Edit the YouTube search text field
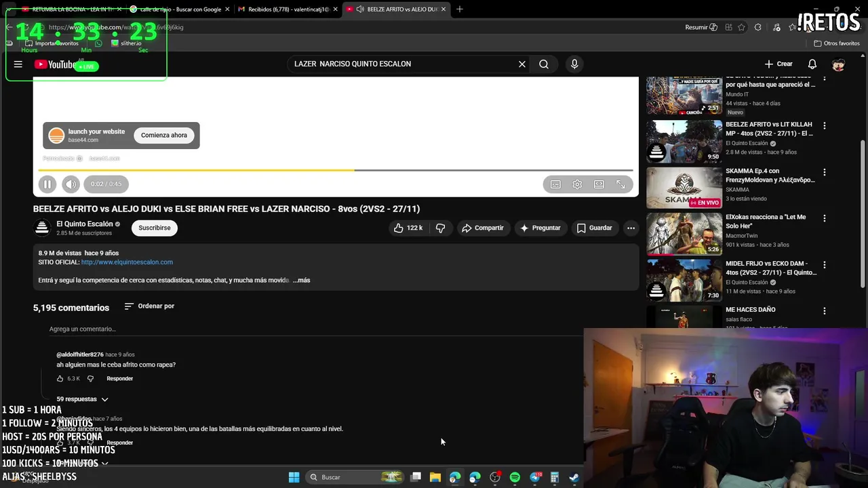Viewport: 868px width, 488px height. click(x=403, y=64)
